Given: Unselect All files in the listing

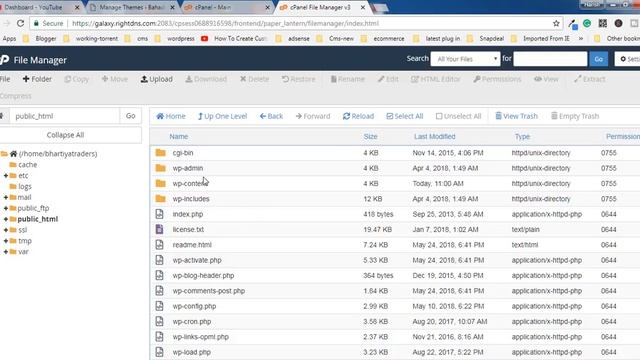Looking at the screenshot, I should (x=458, y=116).
